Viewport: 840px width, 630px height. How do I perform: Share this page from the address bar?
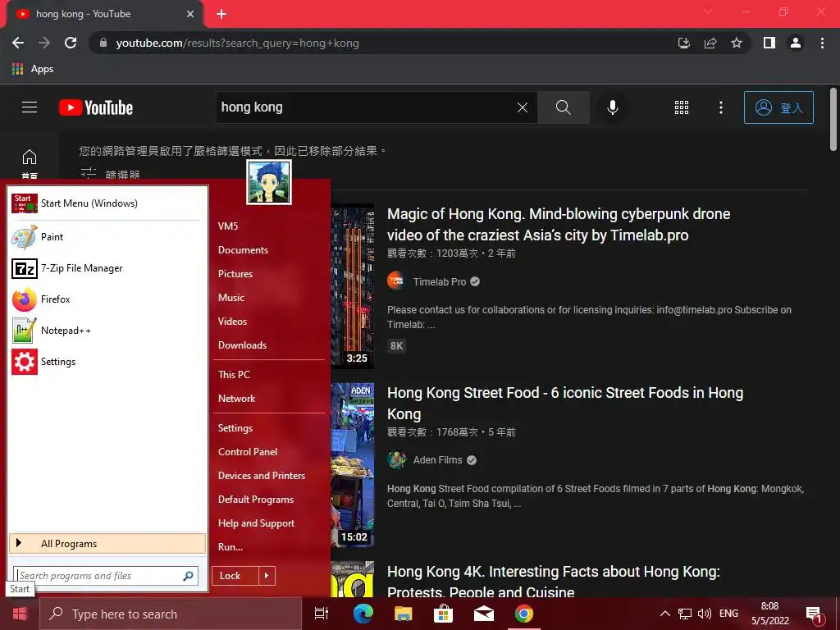click(x=710, y=43)
